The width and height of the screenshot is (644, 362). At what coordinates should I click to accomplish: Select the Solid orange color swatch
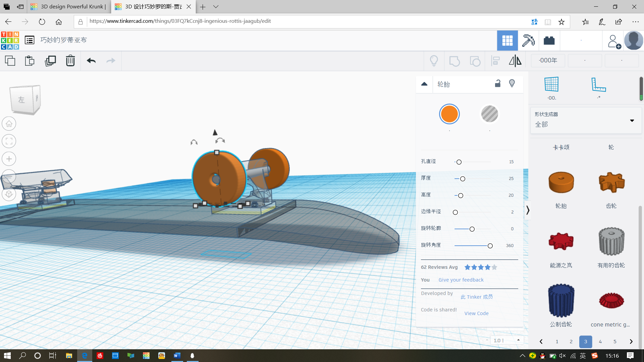449,114
